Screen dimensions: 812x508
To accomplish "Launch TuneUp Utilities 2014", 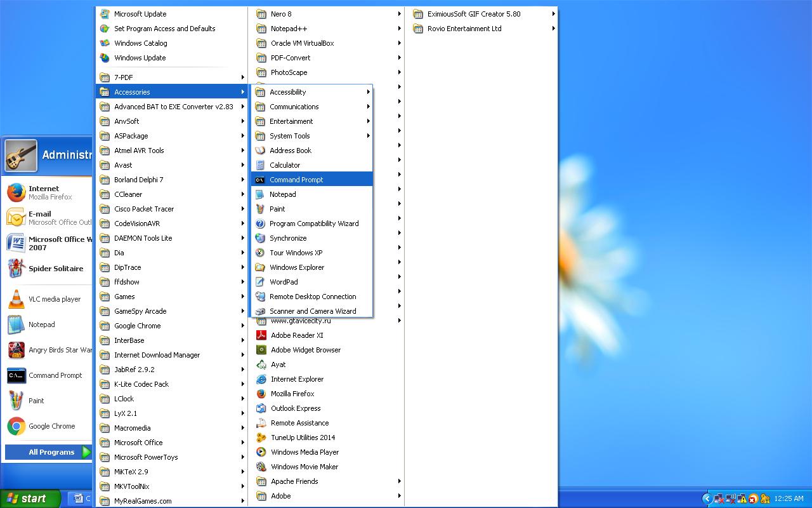I will click(327, 438).
